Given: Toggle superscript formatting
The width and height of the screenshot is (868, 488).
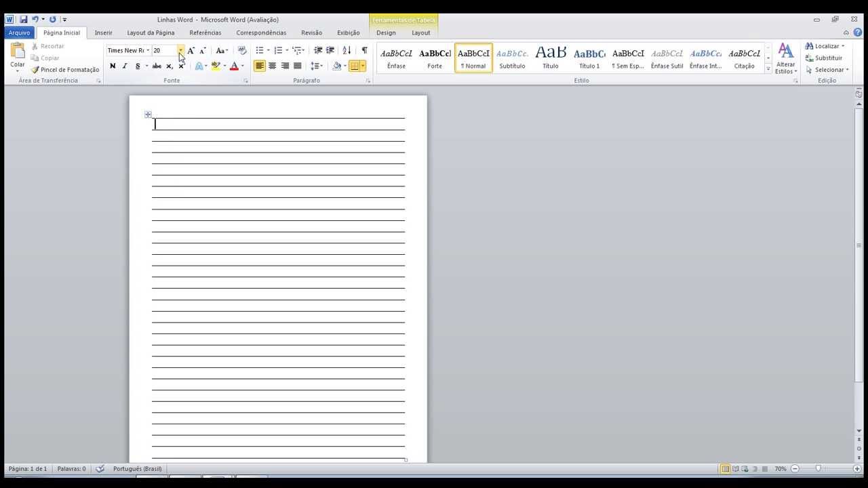Looking at the screenshot, I should (x=181, y=66).
